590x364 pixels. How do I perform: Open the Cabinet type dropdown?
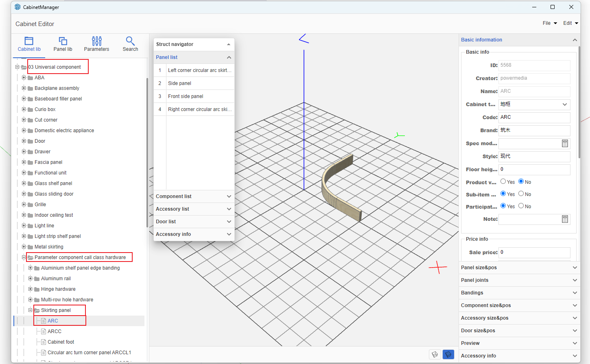click(534, 105)
